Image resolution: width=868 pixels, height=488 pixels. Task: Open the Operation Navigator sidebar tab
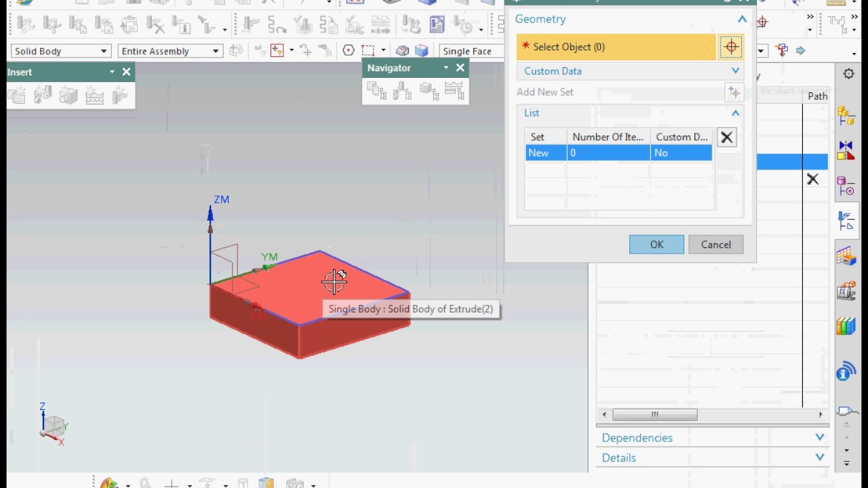(846, 221)
